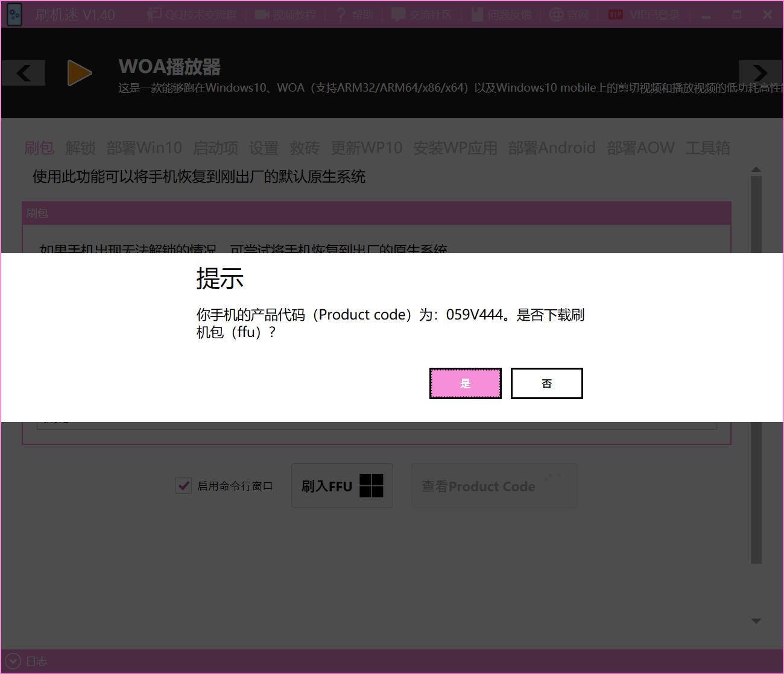
Task: Switch to 部署Android tab
Action: pyautogui.click(x=551, y=148)
